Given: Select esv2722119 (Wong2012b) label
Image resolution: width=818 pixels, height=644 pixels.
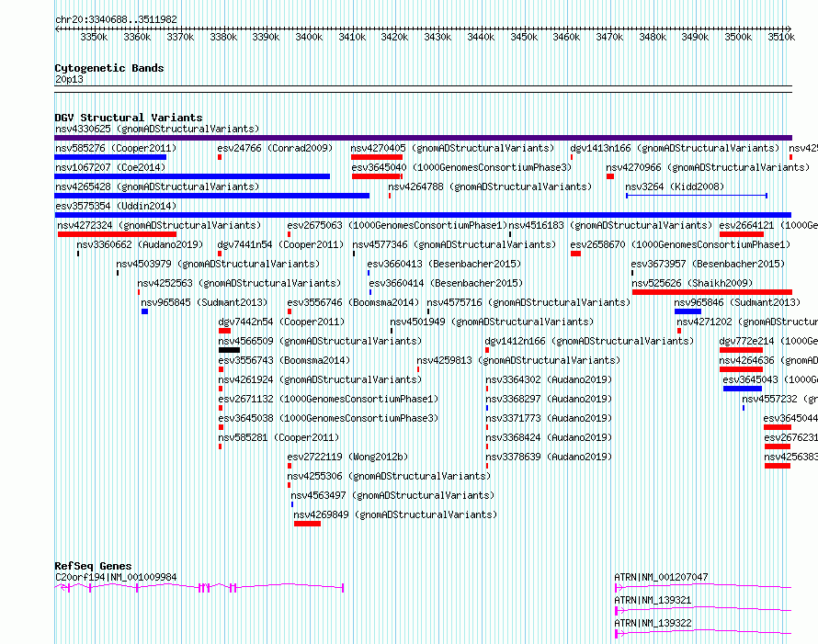Looking at the screenshot, I should click(x=348, y=457).
